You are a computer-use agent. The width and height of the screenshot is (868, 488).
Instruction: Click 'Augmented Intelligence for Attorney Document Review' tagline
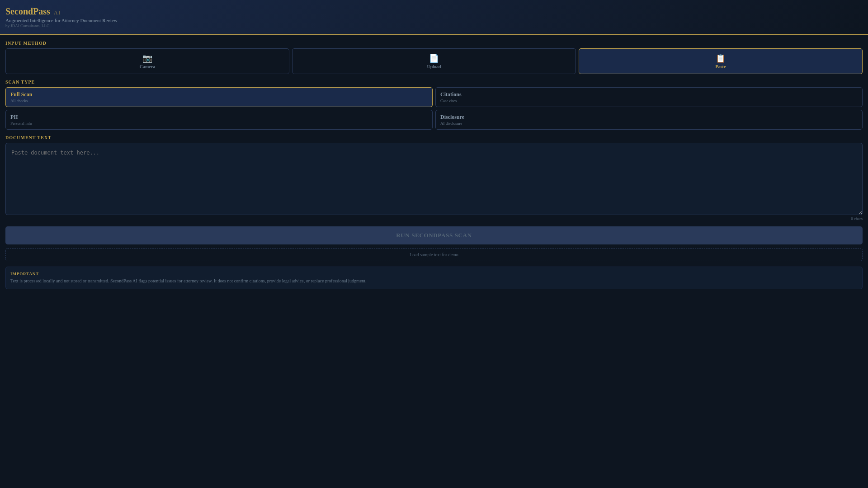pos(61,20)
